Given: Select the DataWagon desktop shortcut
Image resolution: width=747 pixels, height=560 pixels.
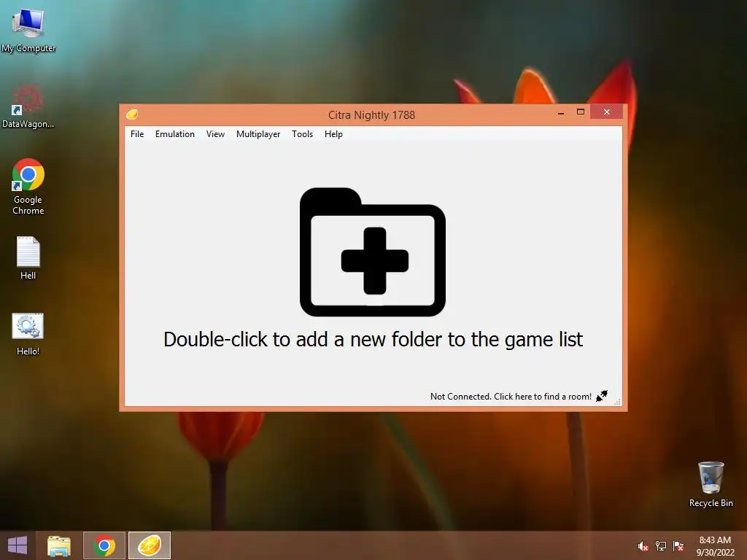Looking at the screenshot, I should (28, 106).
